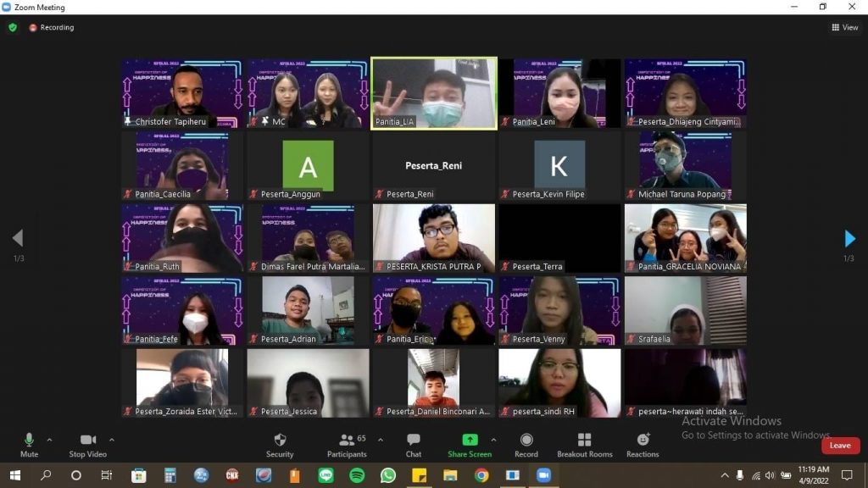Open the View layout menu
The image size is (868, 488).
pos(845,27)
